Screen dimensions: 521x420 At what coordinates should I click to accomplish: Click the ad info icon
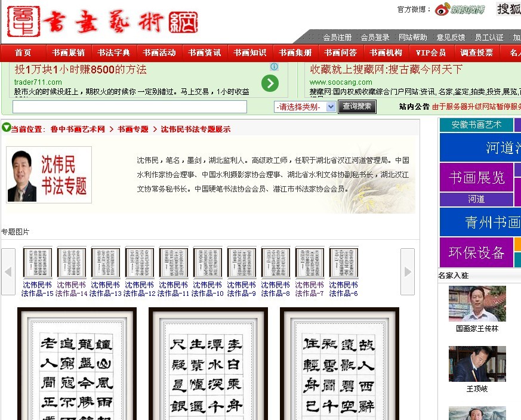click(274, 67)
